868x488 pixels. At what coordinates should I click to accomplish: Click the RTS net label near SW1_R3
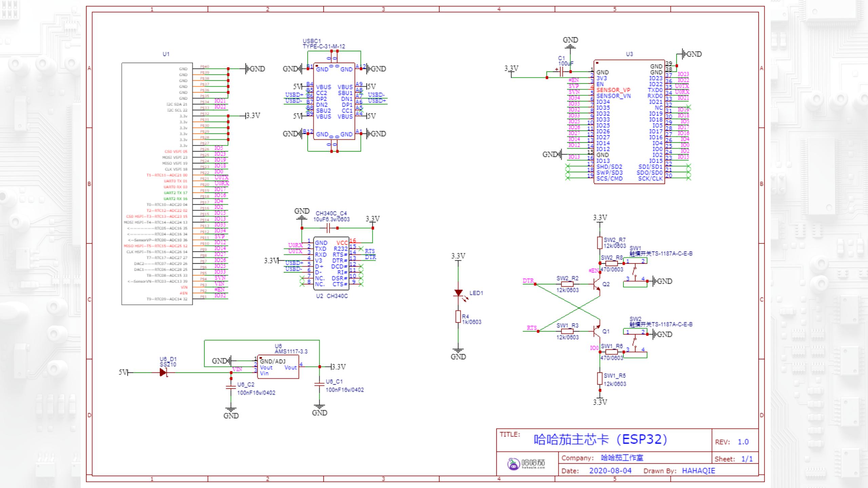[532, 328]
